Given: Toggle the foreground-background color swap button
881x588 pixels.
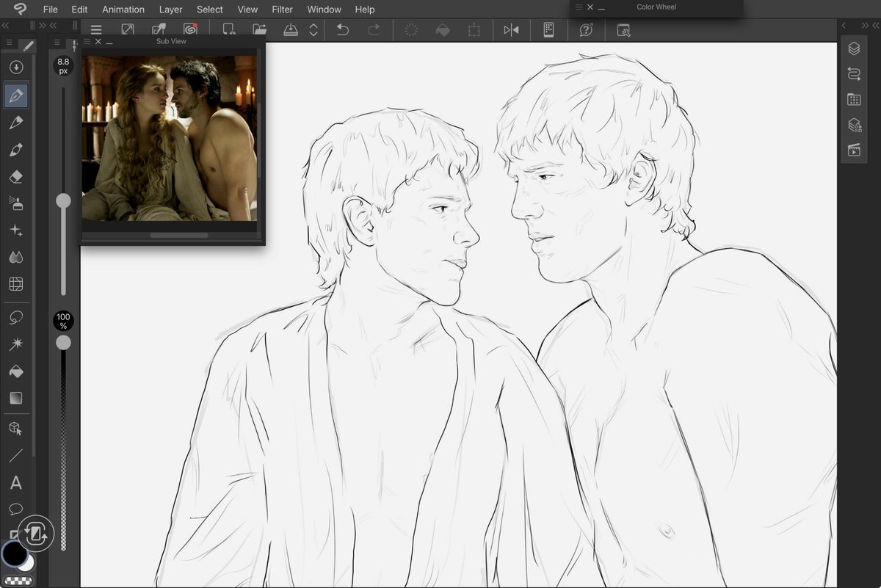Looking at the screenshot, I should (x=35, y=534).
